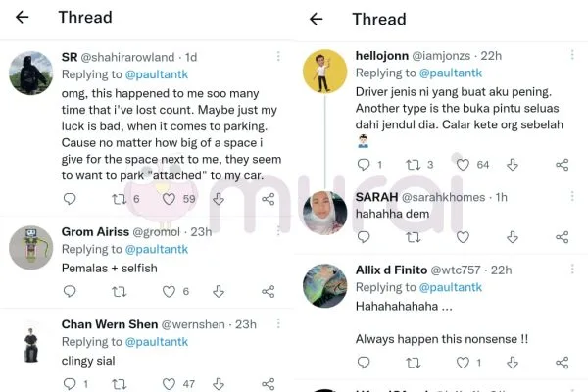Share Chan Wern Shen's tweet
The image size is (588, 392).
(x=268, y=384)
